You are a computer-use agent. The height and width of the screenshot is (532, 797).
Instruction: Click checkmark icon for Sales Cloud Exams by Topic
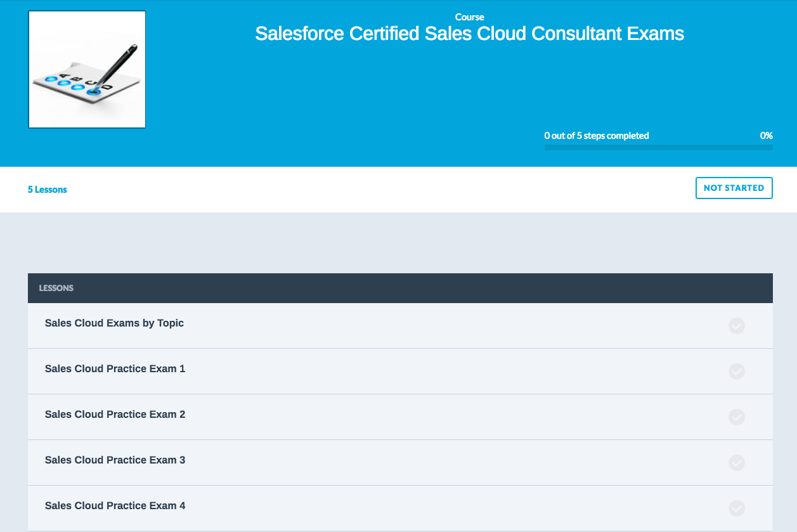tap(736, 326)
